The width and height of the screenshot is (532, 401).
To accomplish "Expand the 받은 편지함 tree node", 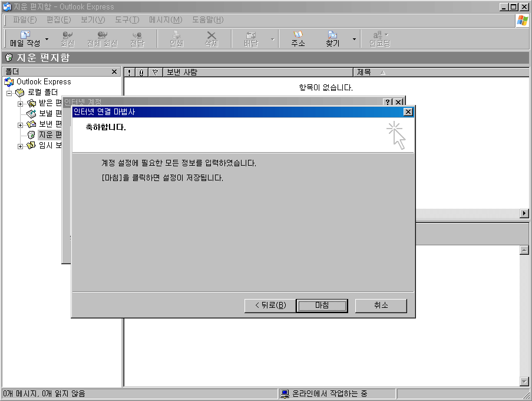I will 21,104.
